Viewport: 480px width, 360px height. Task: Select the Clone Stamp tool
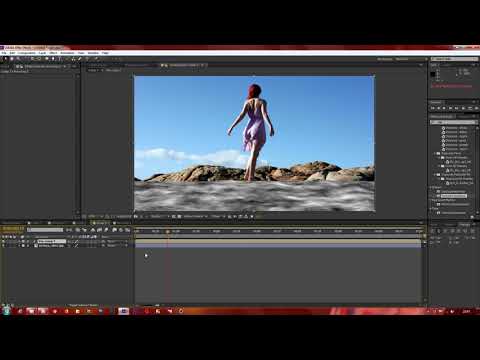coord(74,59)
